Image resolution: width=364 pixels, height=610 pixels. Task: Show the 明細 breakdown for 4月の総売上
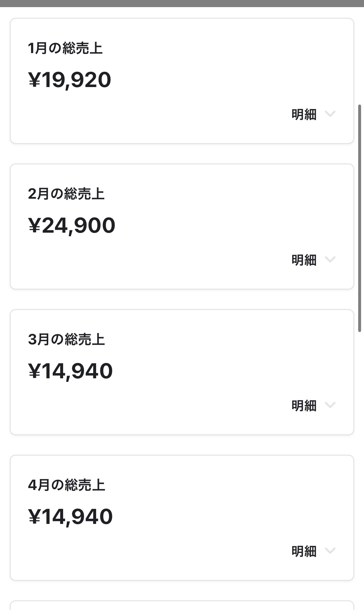304,551
